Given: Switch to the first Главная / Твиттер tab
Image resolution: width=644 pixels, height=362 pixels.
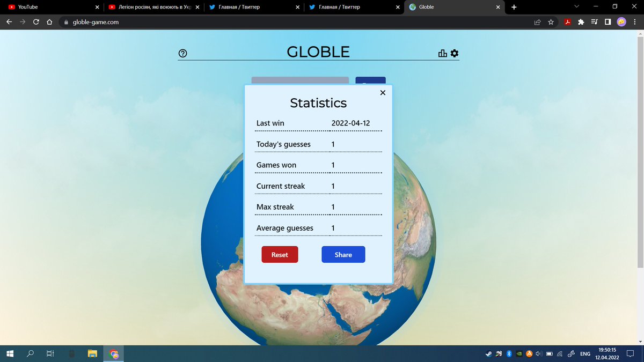Looking at the screenshot, I should (x=254, y=7).
